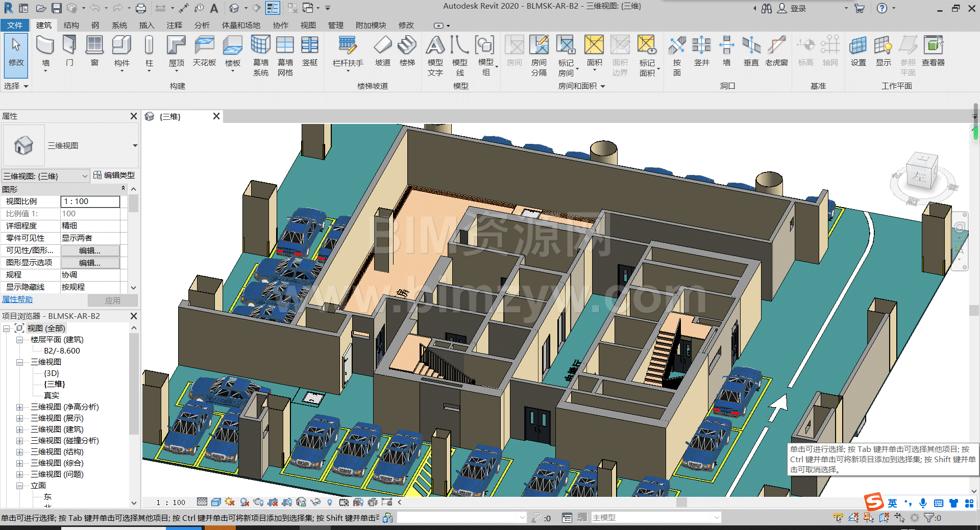Choose the Door (门) tool
The width and height of the screenshot is (980, 530).
point(69,51)
